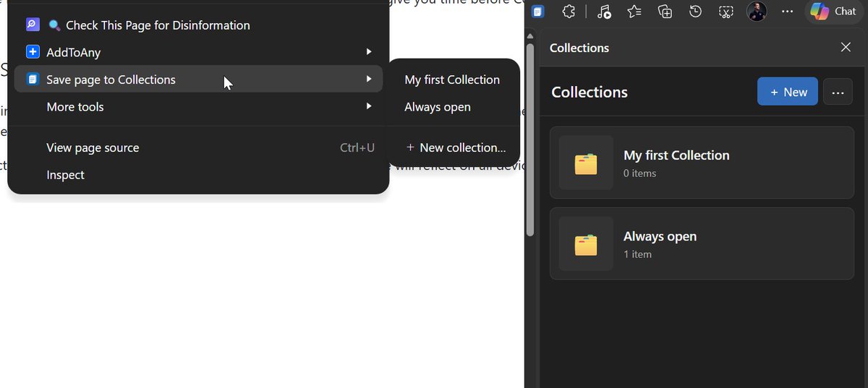Open More tools menu entry
Viewport: 868px width, 388px height.
click(198, 107)
